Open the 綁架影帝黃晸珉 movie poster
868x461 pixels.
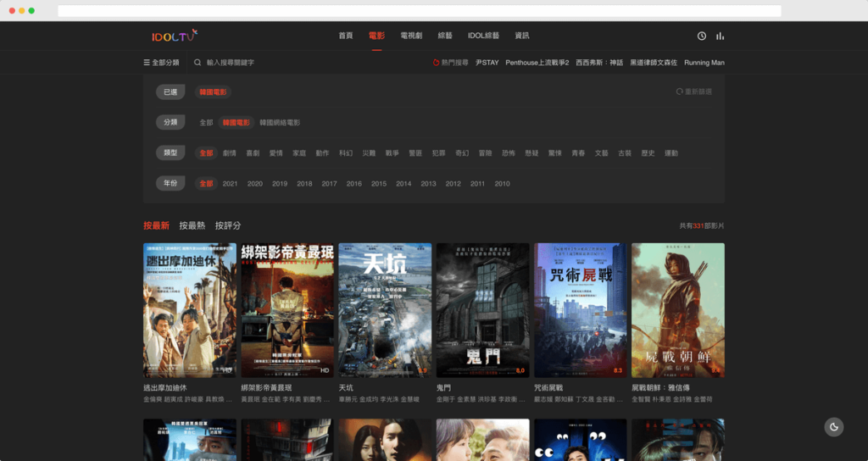click(x=287, y=310)
